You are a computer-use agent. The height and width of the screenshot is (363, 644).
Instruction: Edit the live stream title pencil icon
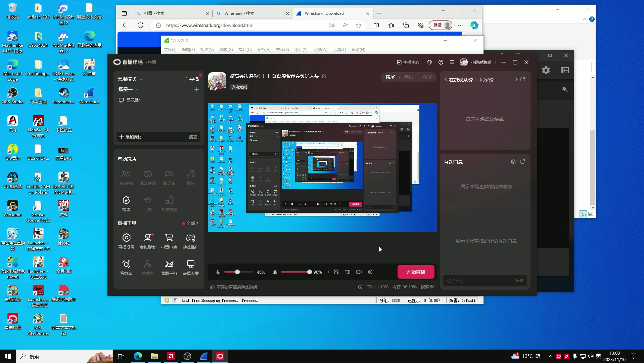click(324, 76)
